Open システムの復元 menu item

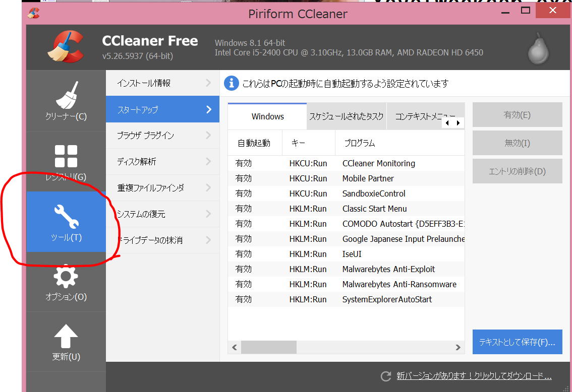tap(163, 214)
